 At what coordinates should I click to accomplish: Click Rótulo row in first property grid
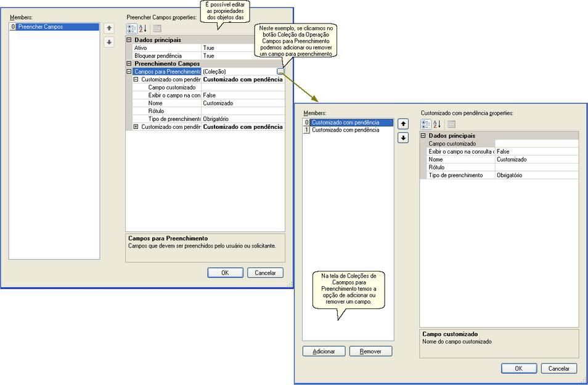point(208,110)
